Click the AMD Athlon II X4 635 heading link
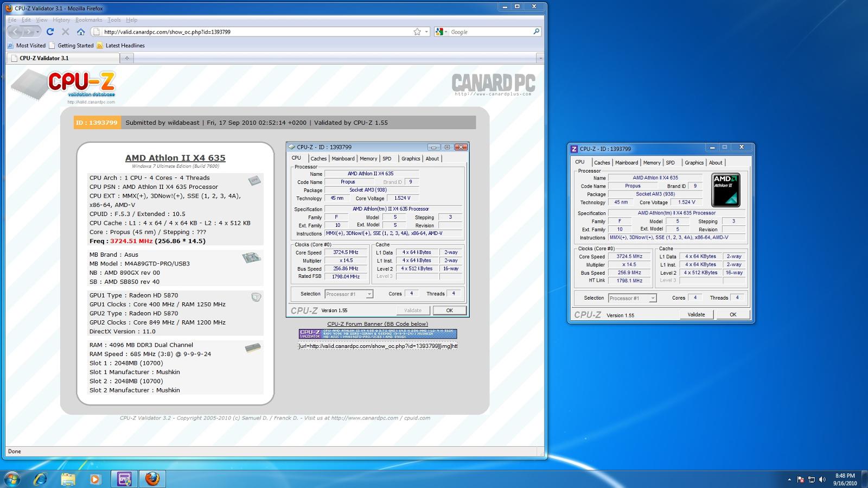This screenshot has height=488, width=868. tap(175, 158)
